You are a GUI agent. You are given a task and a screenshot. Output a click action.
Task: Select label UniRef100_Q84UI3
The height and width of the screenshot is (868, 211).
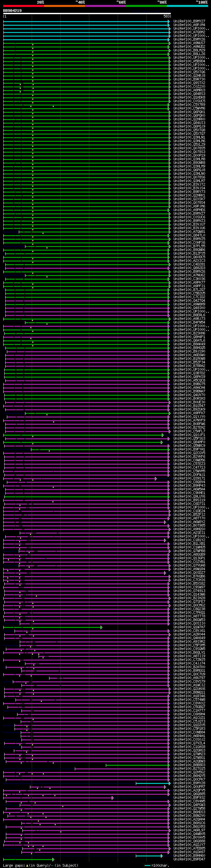(190, 123)
